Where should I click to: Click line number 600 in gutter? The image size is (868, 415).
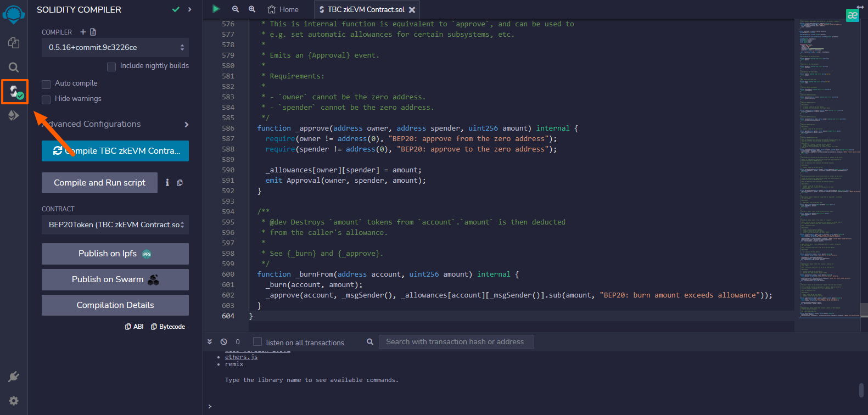point(228,274)
